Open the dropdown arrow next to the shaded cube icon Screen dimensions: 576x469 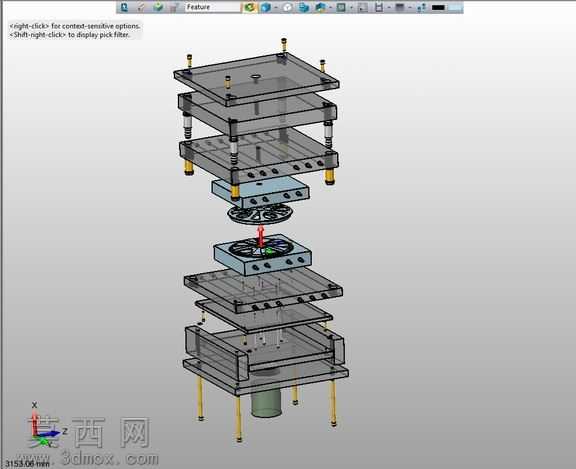click(331, 7)
